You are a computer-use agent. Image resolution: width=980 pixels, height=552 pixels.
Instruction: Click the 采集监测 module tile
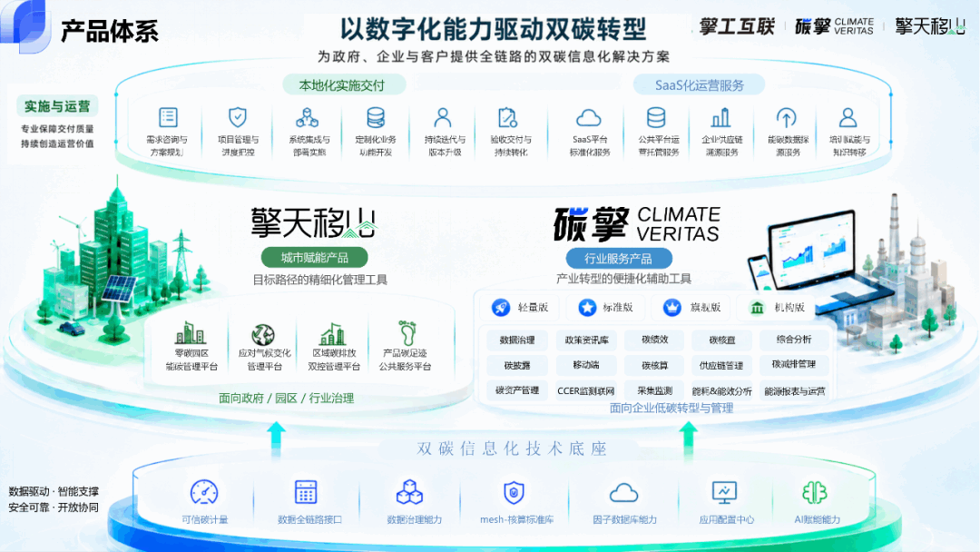pos(654,390)
